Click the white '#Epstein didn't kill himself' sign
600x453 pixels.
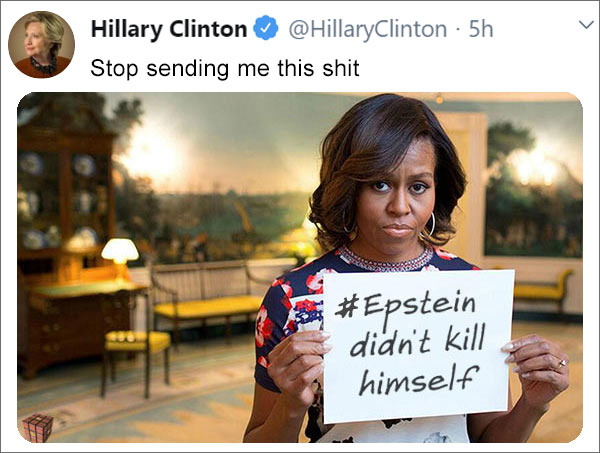point(418,346)
